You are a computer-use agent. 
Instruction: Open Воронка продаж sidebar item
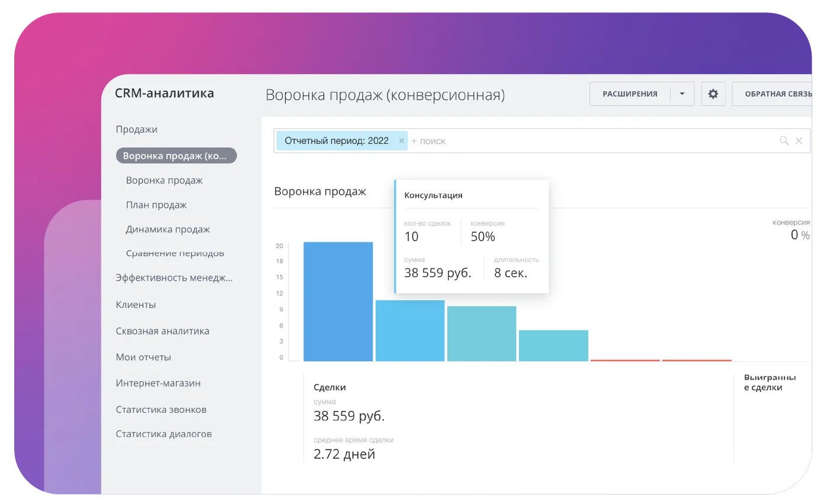click(164, 181)
